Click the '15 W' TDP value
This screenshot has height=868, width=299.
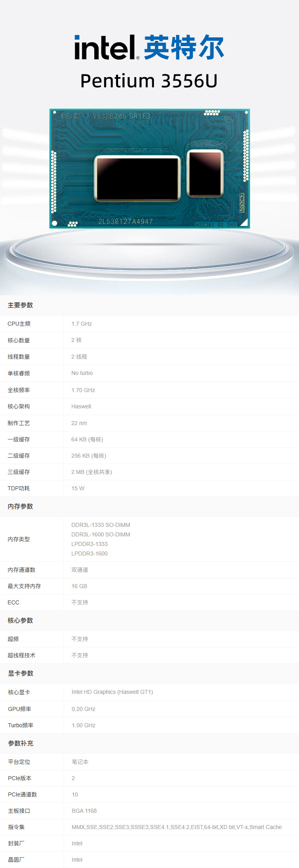click(x=78, y=488)
